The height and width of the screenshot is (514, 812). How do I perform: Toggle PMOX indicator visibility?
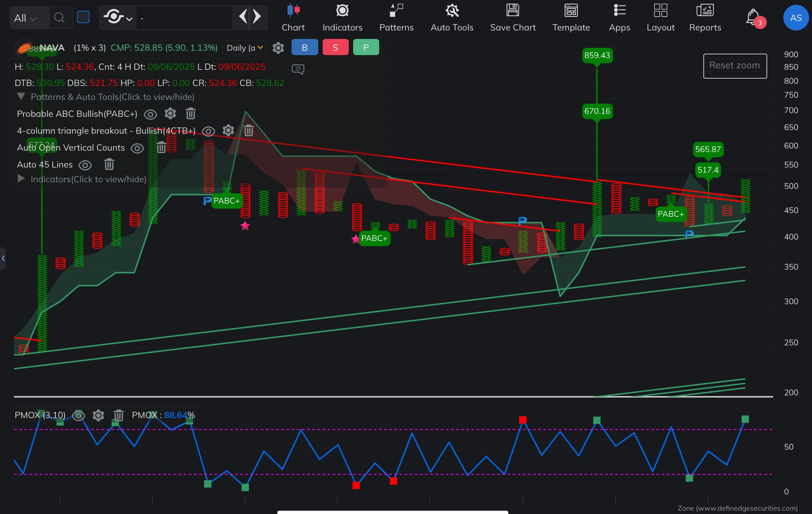coord(79,416)
